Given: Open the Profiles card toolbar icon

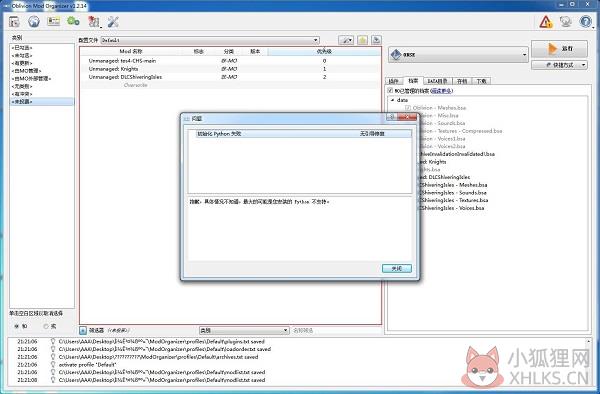Looking at the screenshot, I should pos(54,21).
